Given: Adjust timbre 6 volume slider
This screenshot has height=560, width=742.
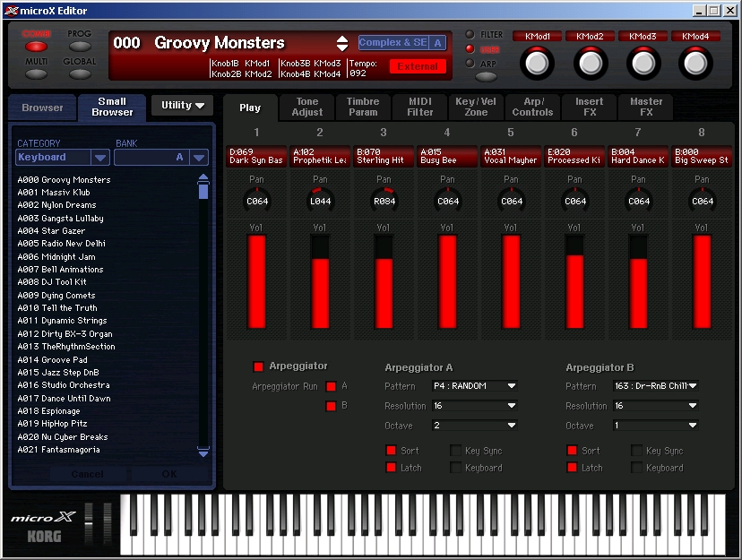Looking at the screenshot, I should (x=575, y=282).
